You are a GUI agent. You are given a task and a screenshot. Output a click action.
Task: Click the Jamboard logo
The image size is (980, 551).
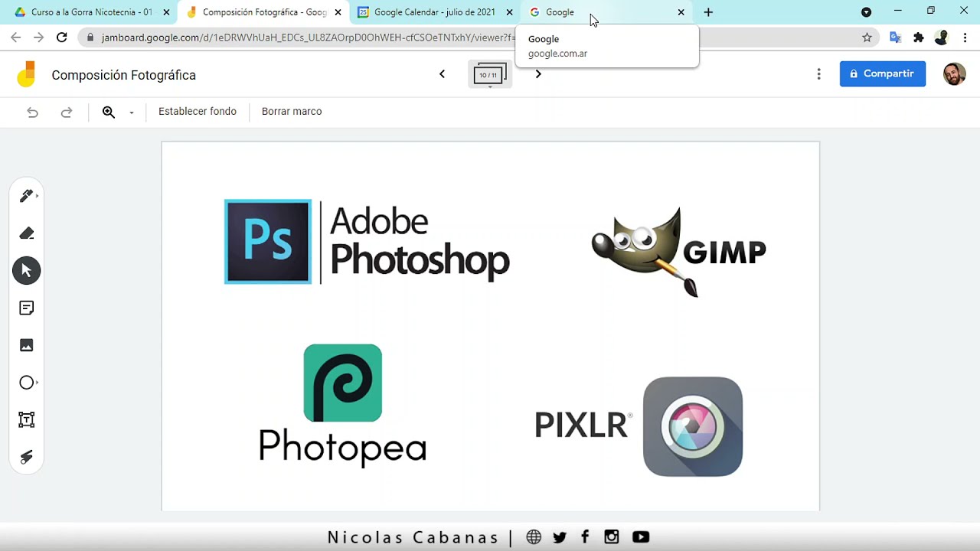point(27,74)
